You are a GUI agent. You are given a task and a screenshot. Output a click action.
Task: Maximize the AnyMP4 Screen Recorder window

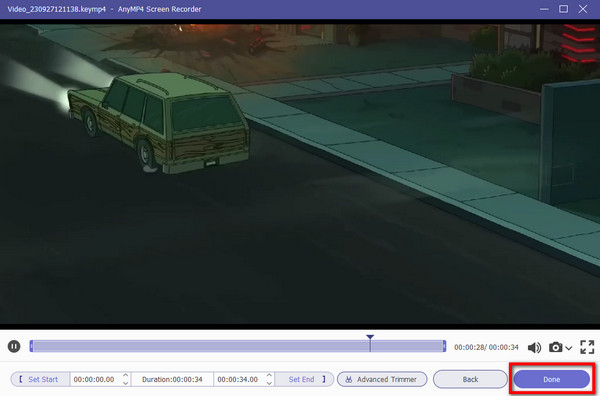tap(563, 9)
